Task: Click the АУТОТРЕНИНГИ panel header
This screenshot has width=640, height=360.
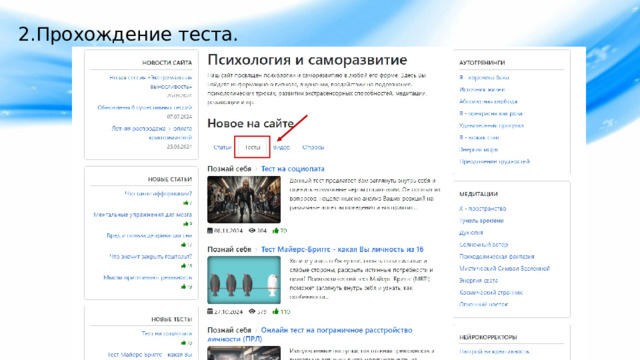Action: (482, 63)
